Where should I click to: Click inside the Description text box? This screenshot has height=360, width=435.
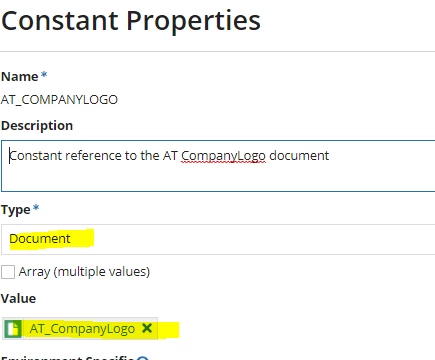coord(218,166)
